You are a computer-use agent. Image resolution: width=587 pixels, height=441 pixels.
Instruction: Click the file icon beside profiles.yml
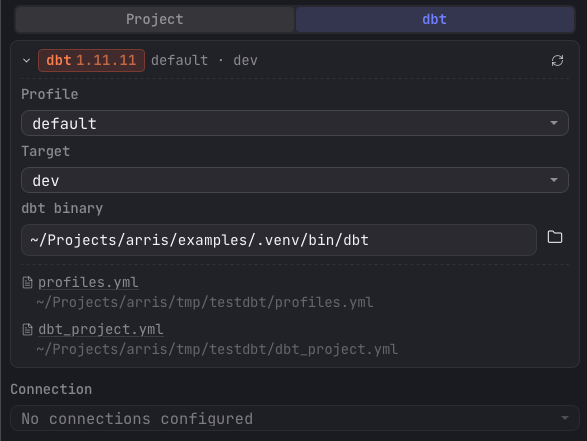27,283
